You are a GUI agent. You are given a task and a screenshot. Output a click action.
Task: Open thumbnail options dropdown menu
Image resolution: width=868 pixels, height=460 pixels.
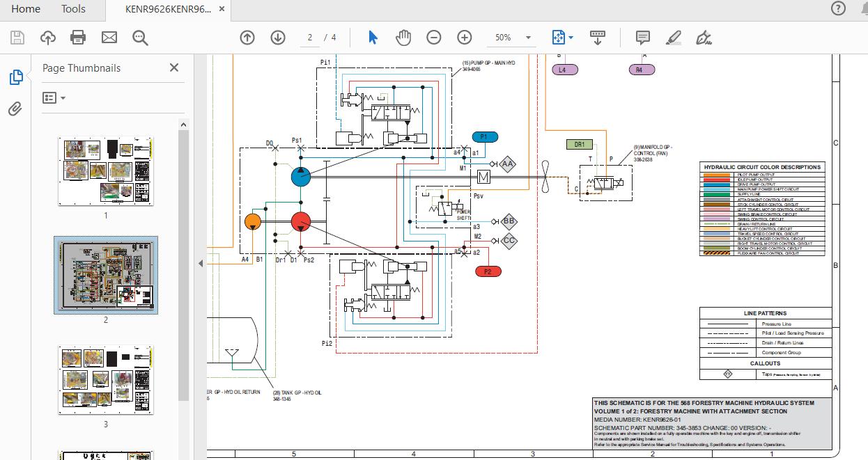(54, 98)
